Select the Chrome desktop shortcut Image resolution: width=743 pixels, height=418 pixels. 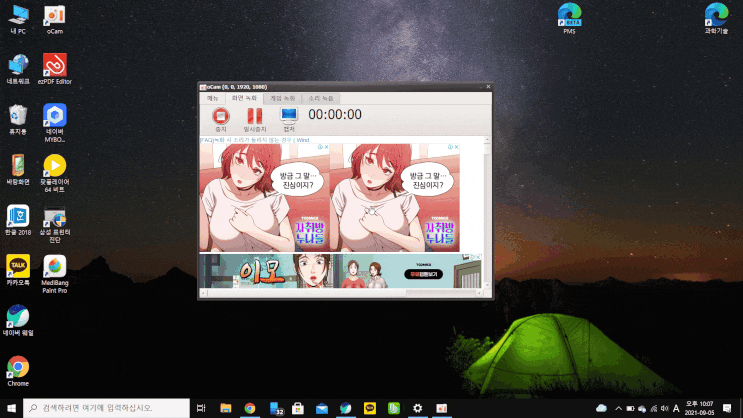coord(18,371)
